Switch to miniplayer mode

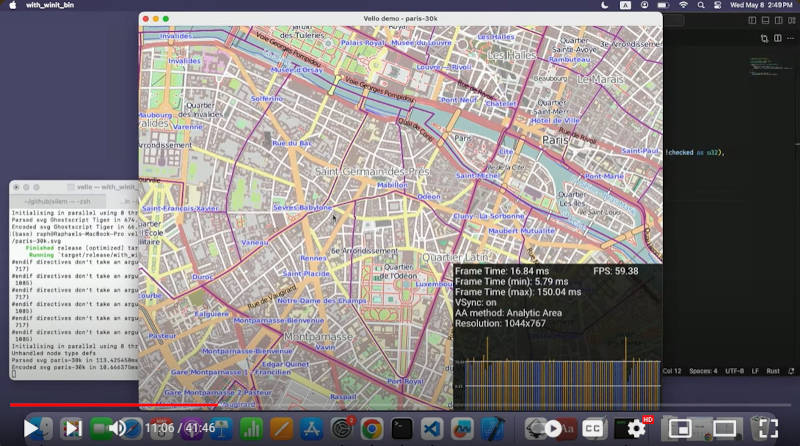tap(680, 429)
